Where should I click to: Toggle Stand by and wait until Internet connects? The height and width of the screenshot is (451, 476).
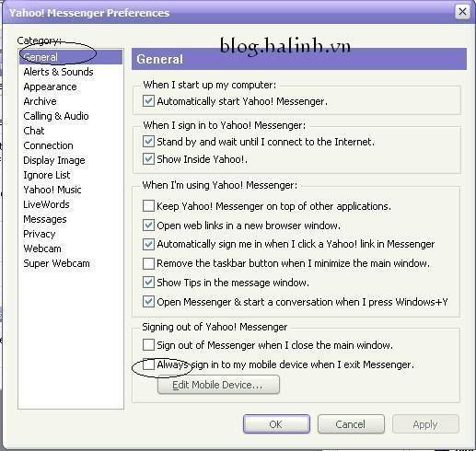(x=148, y=142)
